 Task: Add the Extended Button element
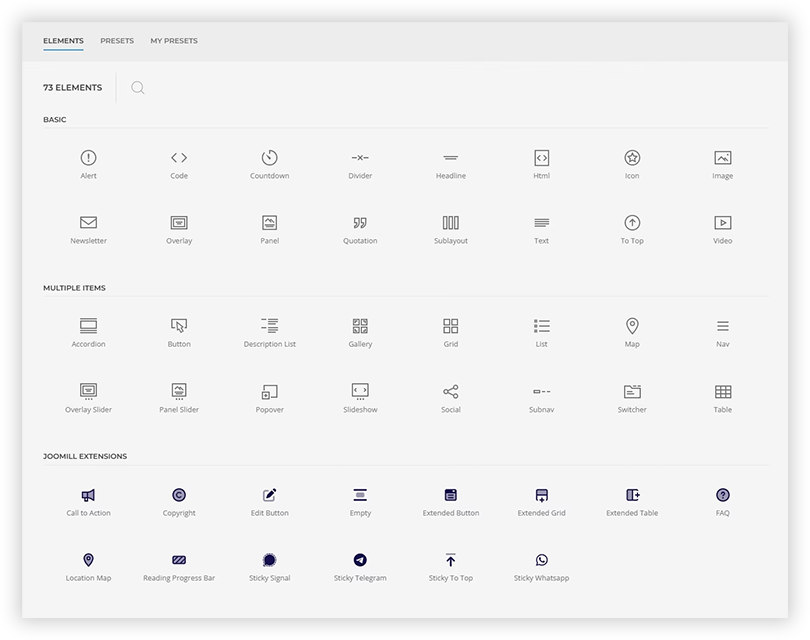(451, 502)
